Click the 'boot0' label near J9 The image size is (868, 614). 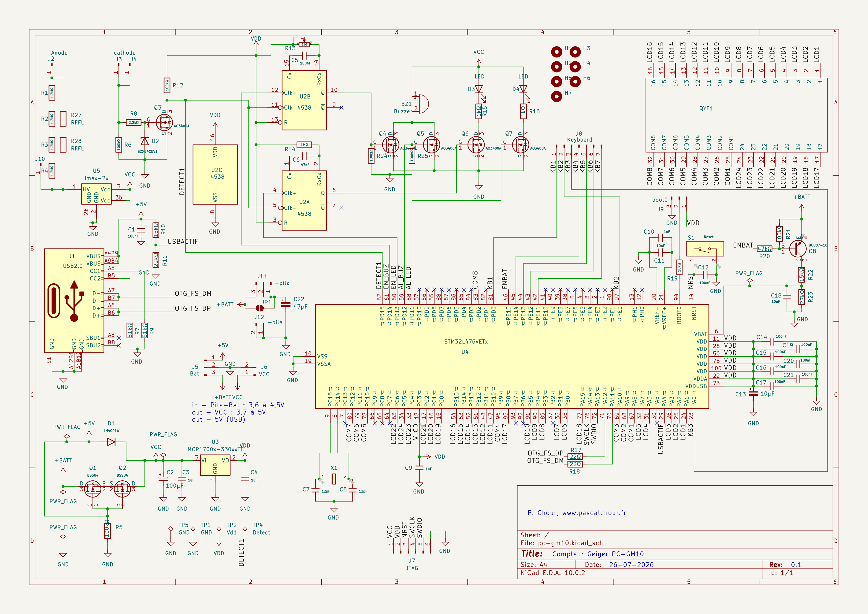[660, 200]
